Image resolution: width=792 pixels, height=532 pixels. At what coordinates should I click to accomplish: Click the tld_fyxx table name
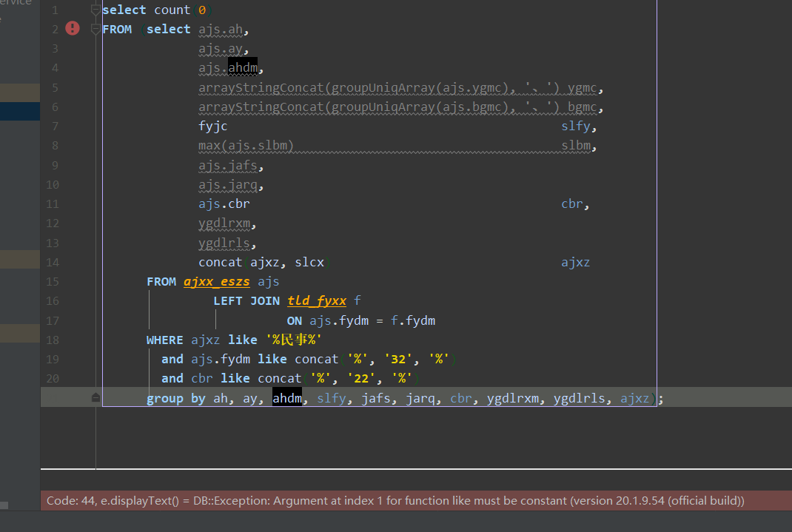317,301
